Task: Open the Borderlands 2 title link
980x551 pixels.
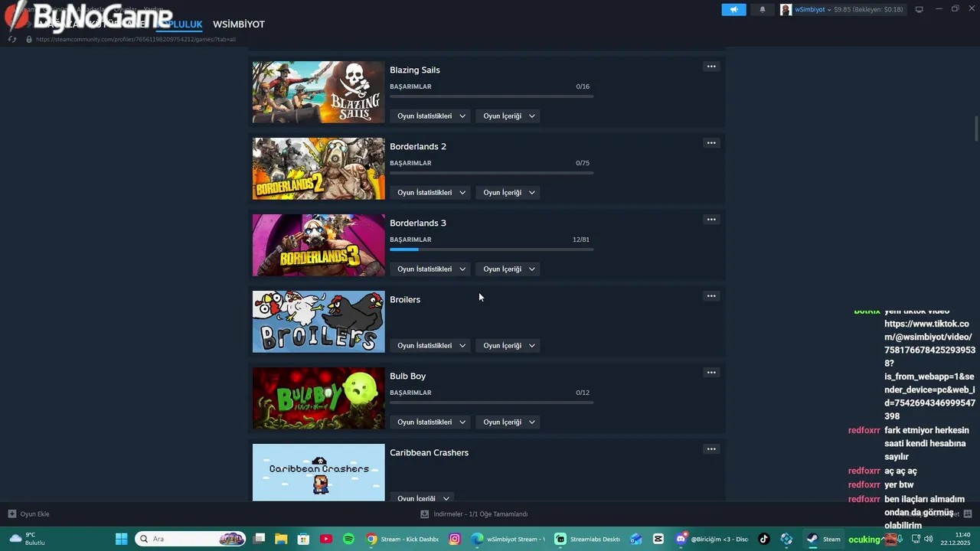Action: point(418,146)
